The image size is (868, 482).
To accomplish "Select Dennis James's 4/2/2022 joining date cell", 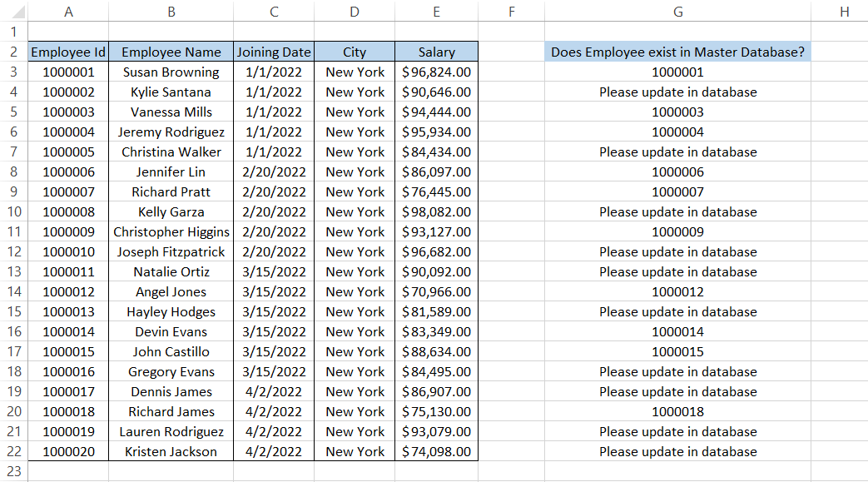I will pos(274,391).
